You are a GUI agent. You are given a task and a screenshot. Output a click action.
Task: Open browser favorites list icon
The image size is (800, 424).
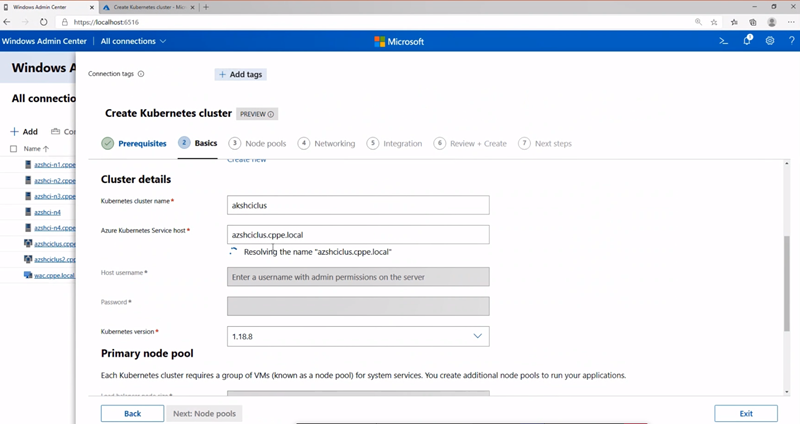[734, 22]
